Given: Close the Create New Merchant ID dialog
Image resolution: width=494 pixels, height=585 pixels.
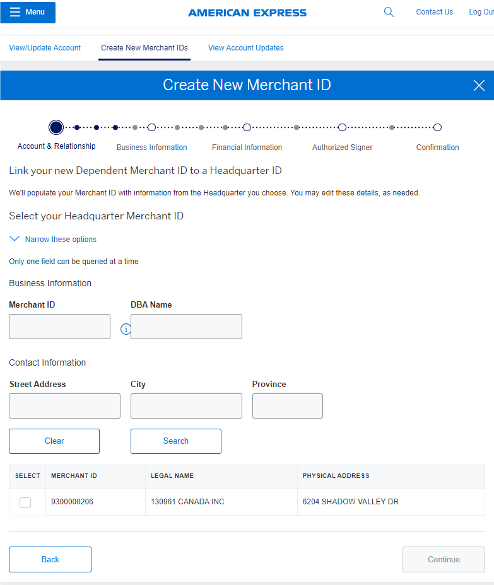Looking at the screenshot, I should click(x=479, y=85).
